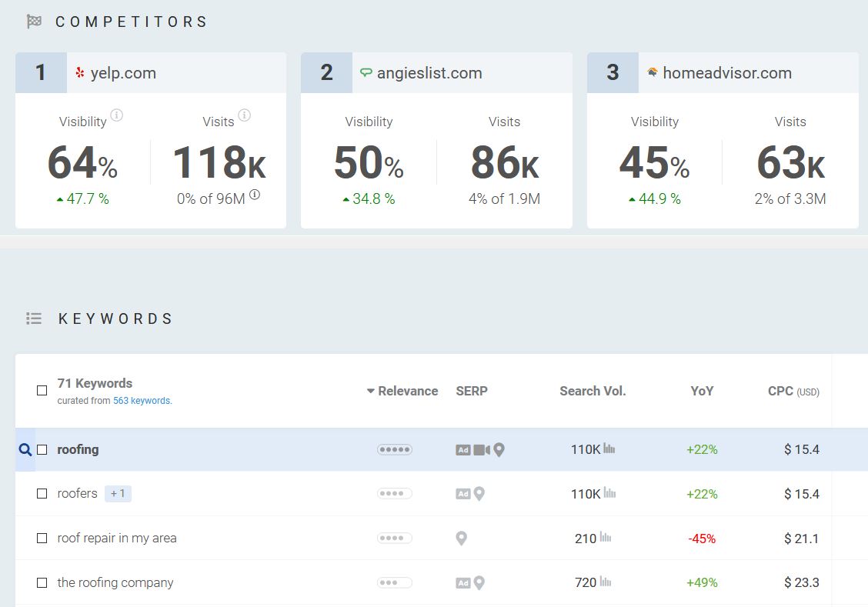Image resolution: width=868 pixels, height=607 pixels.
Task: Check the roofing keyword checkbox
Action: 42,449
